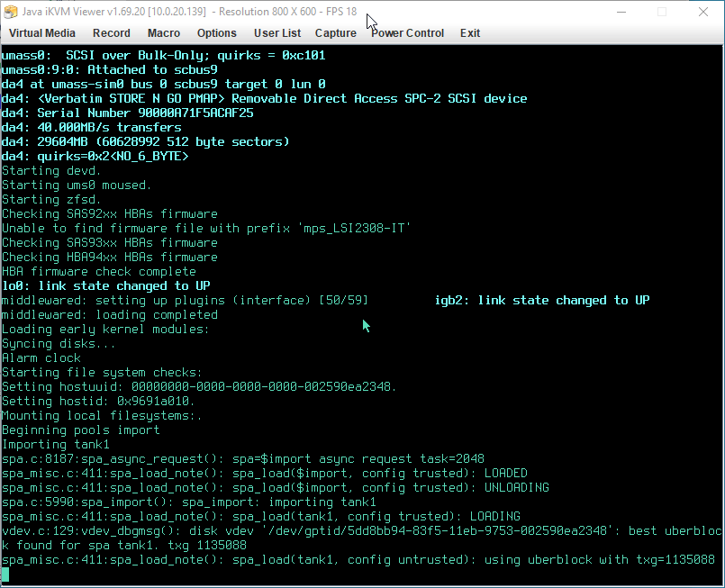
Task: Click the 'HBA firmware check complete' line
Action: 99,271
